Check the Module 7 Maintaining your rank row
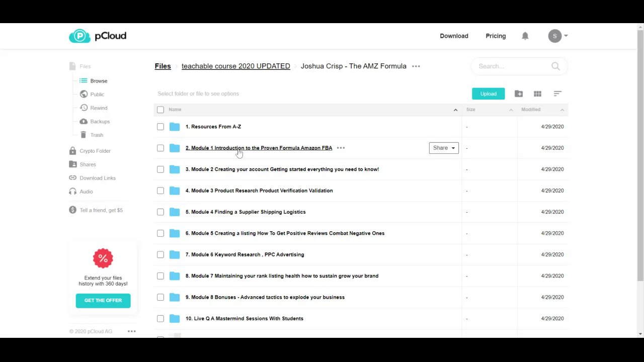Screen dimensions: 644x362 point(160,276)
